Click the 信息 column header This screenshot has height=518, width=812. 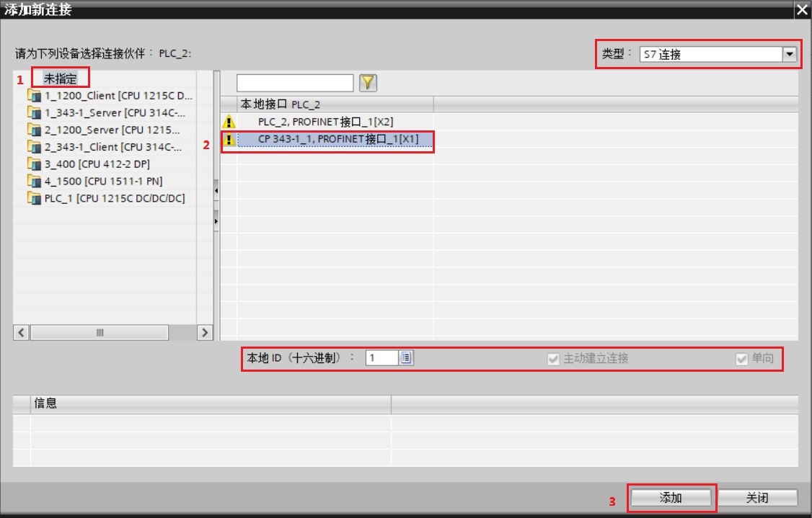(x=211, y=403)
